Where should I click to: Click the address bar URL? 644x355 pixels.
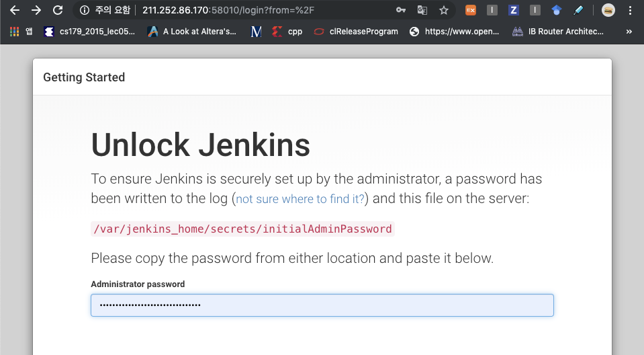(228, 10)
